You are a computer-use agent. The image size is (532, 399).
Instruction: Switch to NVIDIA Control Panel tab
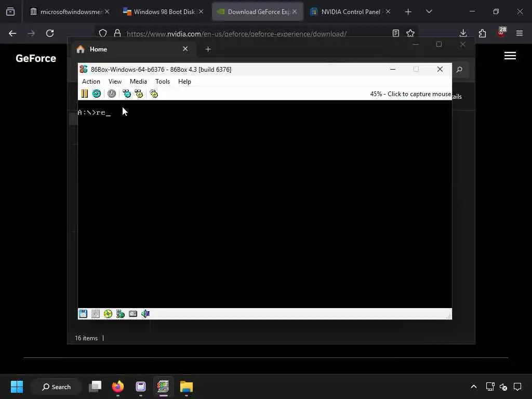[x=350, y=11]
